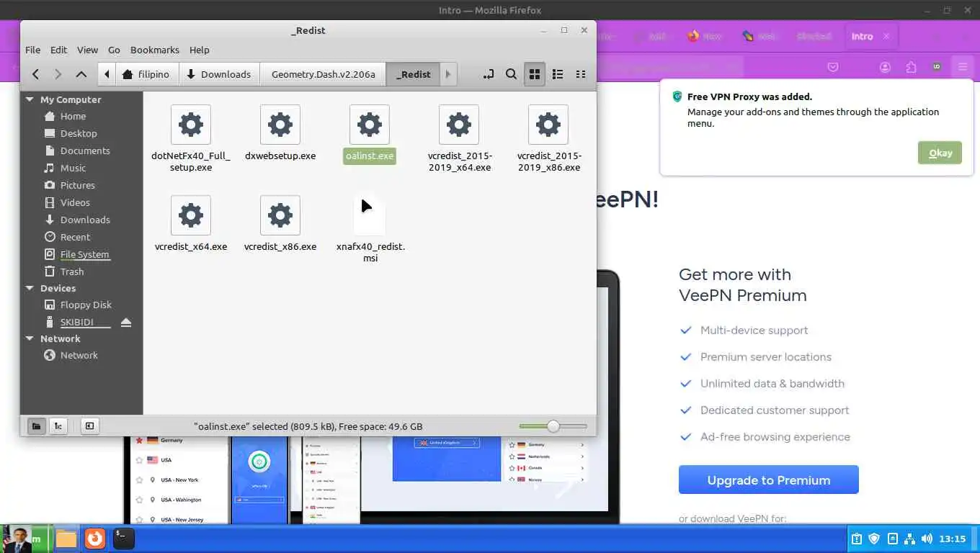Viewport: 980px width, 553px height.
Task: Collapse the My Computer section
Action: coord(30,99)
